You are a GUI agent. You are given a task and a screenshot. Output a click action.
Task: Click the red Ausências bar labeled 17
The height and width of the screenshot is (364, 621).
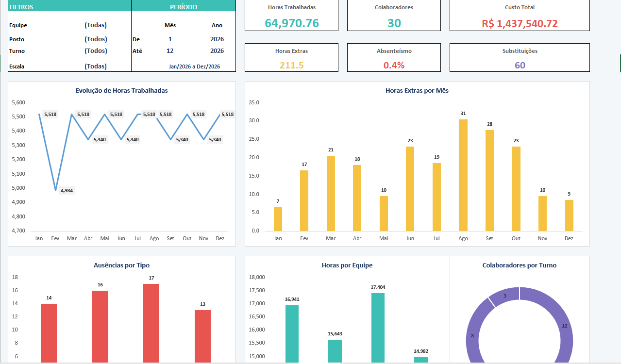tap(151, 323)
